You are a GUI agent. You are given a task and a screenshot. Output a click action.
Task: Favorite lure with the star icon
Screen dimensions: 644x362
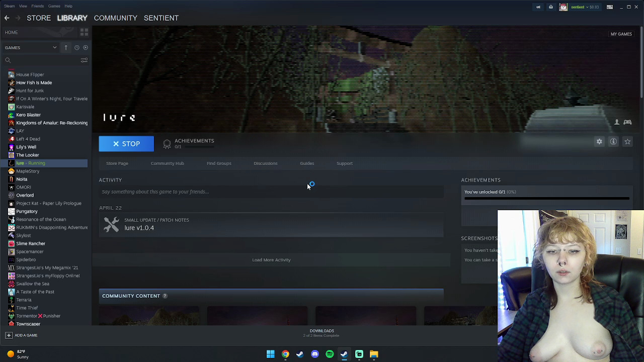click(627, 142)
